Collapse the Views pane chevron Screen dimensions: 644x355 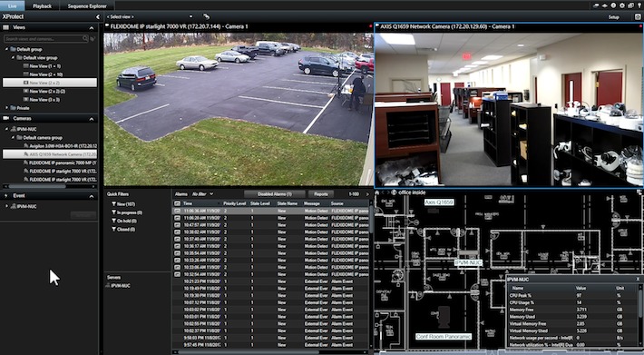point(92,27)
